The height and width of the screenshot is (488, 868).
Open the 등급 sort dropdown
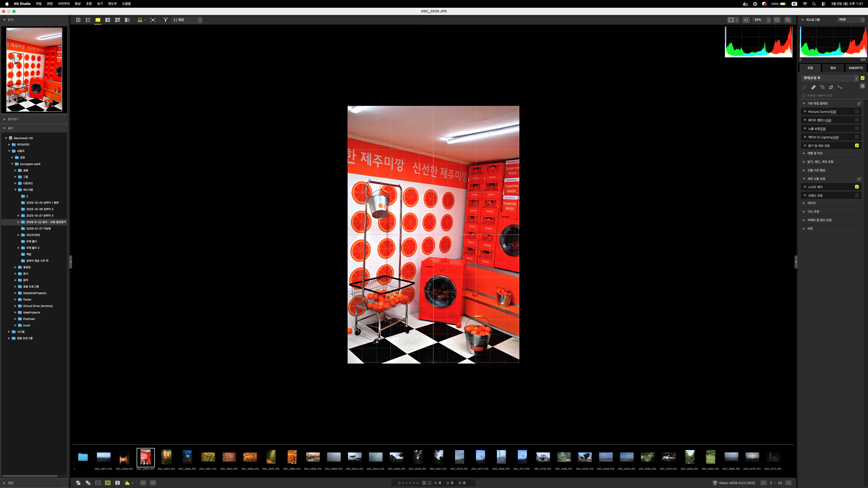click(x=187, y=20)
